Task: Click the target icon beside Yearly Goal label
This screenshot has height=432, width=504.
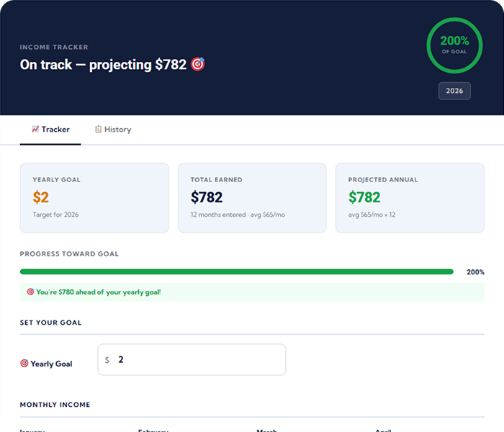Action: click(24, 364)
